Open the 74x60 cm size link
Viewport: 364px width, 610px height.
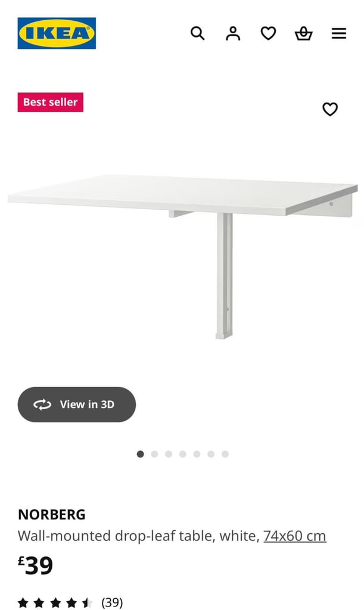[x=295, y=536]
